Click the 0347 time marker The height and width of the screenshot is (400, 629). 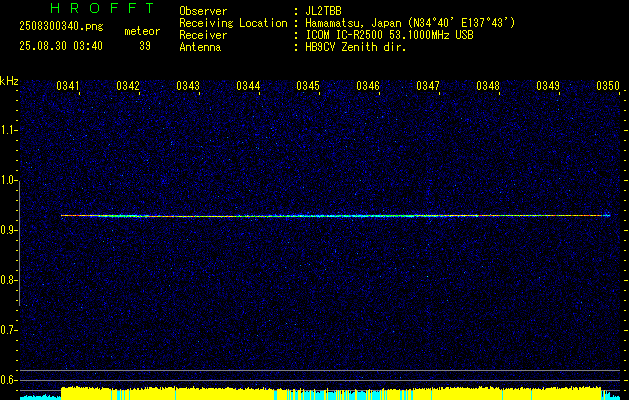pos(428,85)
